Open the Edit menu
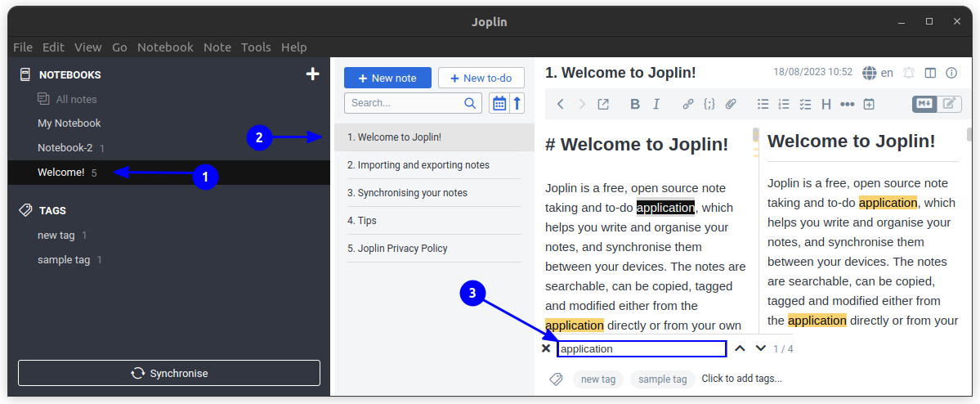Viewport: 980px width, 404px height. (53, 47)
